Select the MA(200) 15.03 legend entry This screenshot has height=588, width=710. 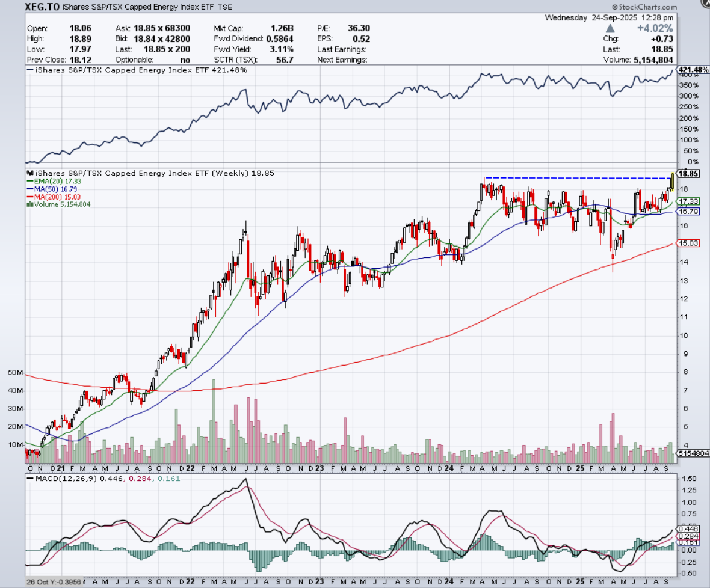click(x=58, y=197)
